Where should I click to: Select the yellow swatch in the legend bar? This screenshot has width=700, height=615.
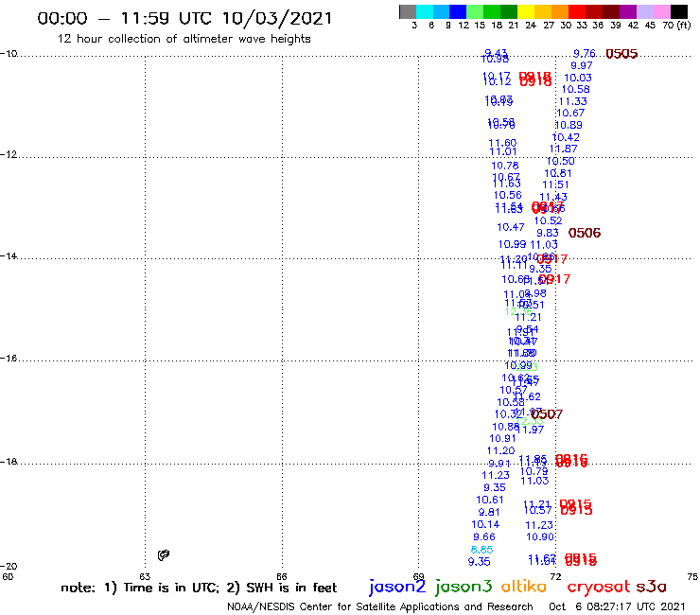526,11
